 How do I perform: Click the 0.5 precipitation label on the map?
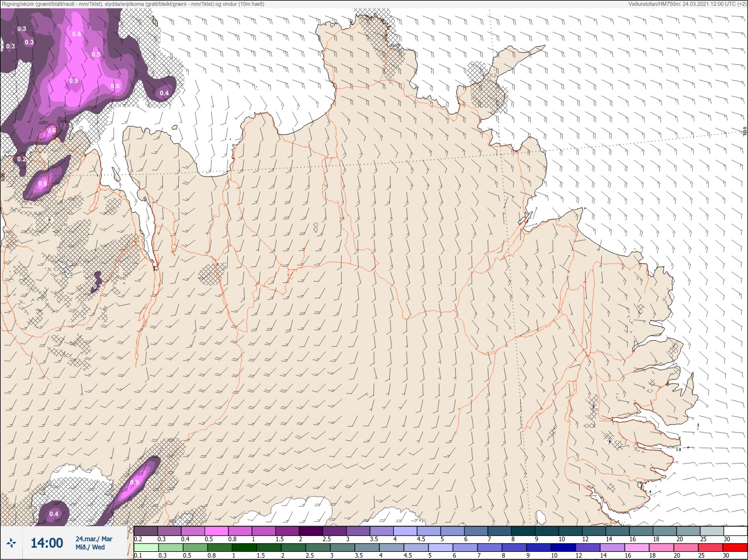[x=96, y=54]
